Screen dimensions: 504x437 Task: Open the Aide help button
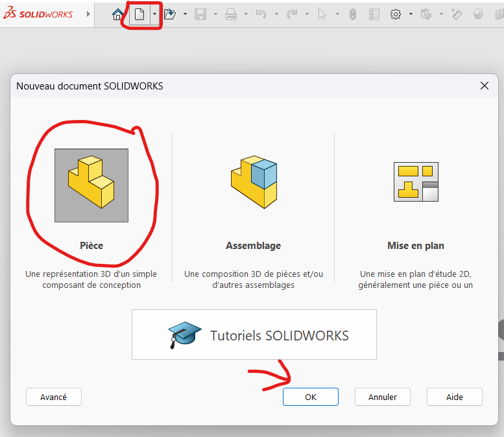click(x=455, y=397)
